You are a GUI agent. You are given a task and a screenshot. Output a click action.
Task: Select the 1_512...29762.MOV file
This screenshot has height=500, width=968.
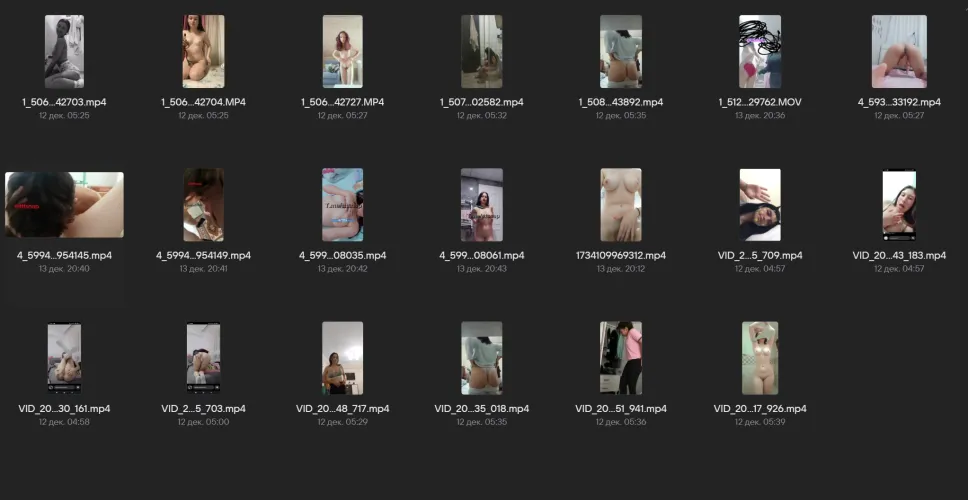[760, 52]
